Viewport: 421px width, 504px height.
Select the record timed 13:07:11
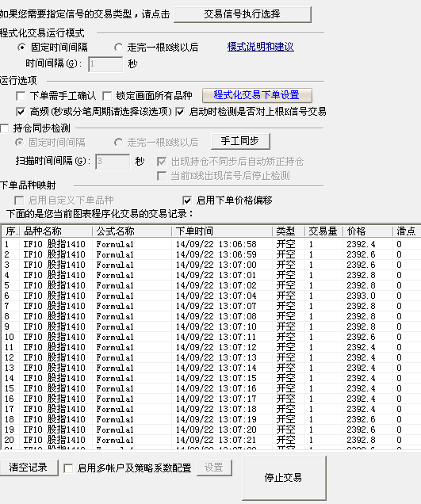[x=211, y=337]
